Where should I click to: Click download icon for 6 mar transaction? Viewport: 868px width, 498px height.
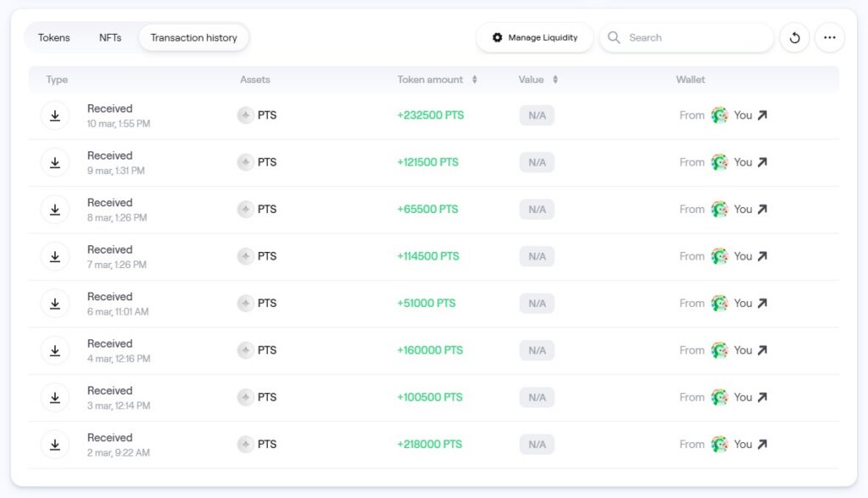pos(55,303)
